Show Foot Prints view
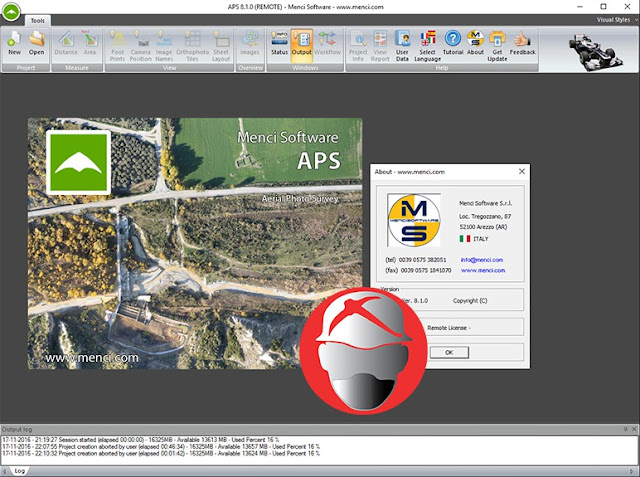The height and width of the screenshot is (477, 640). click(117, 46)
